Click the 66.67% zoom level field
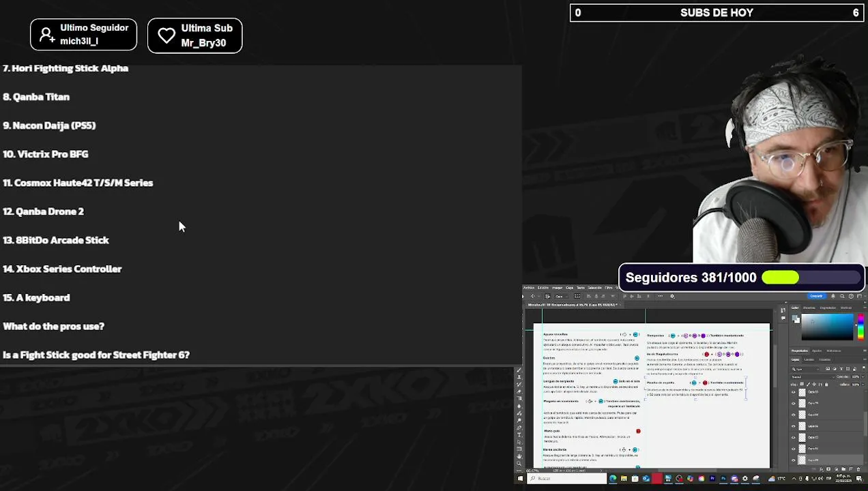Image resolution: width=868 pixels, height=491 pixels. 533,470
